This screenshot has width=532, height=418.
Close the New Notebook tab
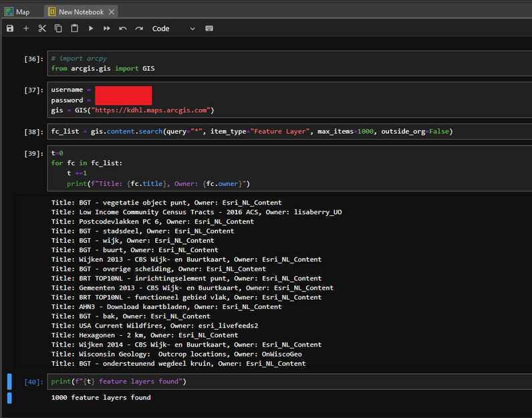tap(112, 12)
